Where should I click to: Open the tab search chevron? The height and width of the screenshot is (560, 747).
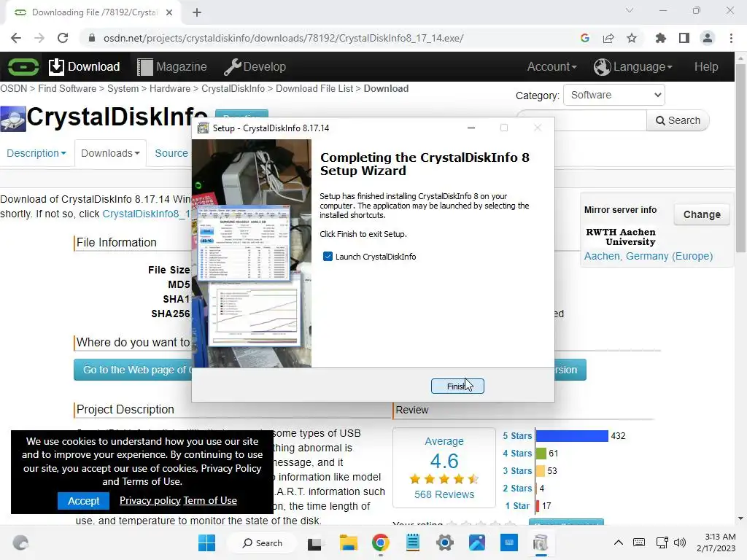point(630,10)
